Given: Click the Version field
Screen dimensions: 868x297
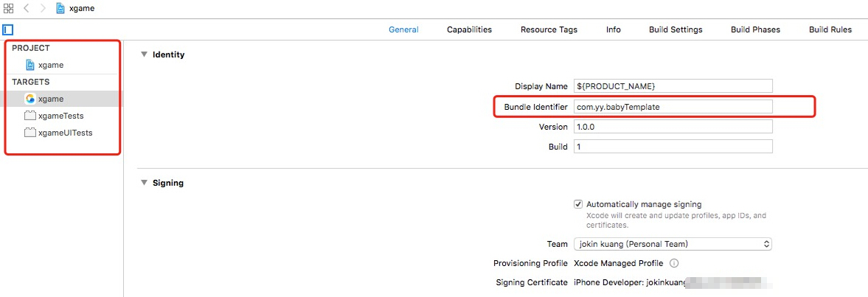Looking at the screenshot, I should tap(673, 127).
